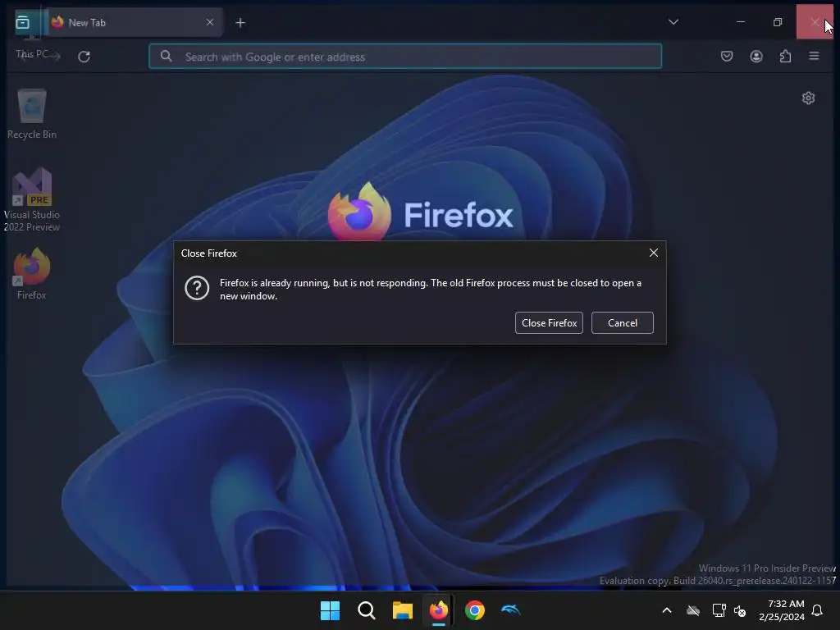840x630 pixels.
Task: Open the blue dolphin taskbar app
Action: 510,610
